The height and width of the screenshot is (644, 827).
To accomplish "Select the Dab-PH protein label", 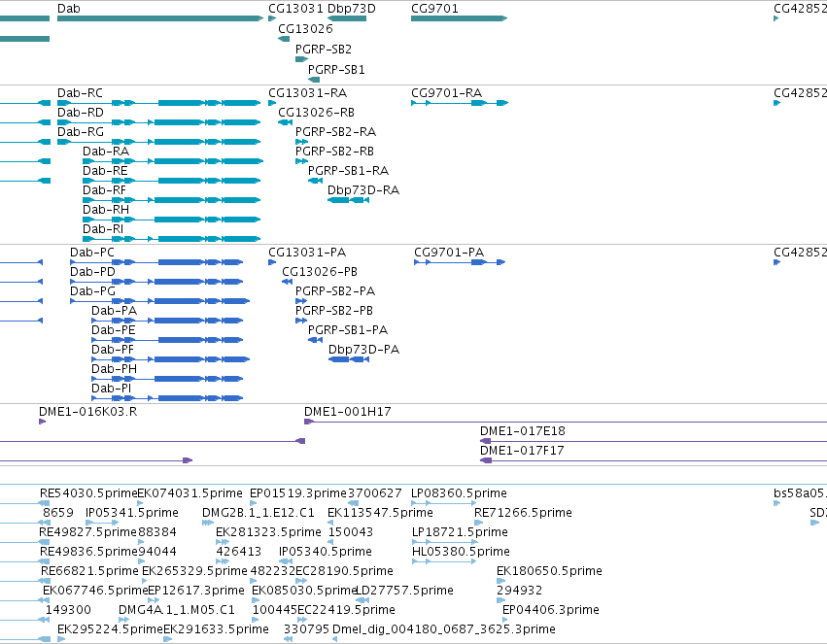I will pos(114,370).
